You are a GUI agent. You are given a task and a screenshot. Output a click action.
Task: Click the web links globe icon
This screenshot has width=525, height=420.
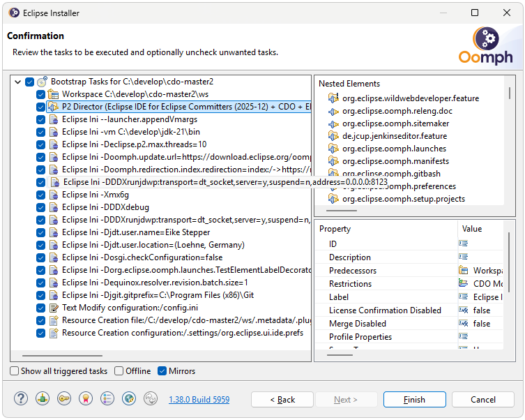(x=129, y=399)
